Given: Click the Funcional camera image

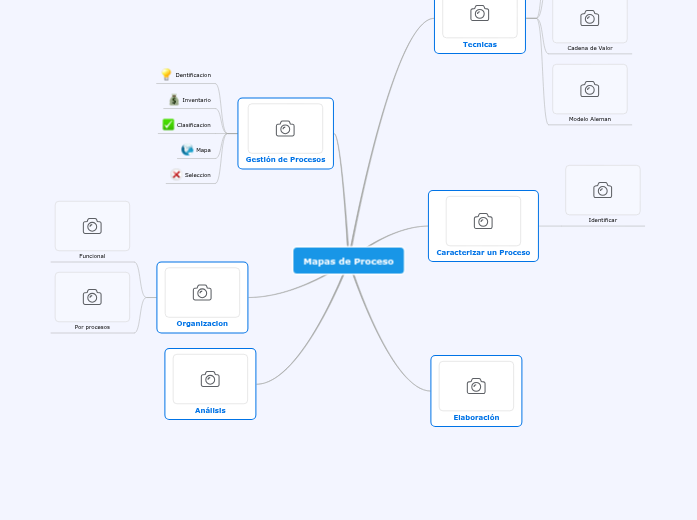Looking at the screenshot, I should click(x=92, y=226).
